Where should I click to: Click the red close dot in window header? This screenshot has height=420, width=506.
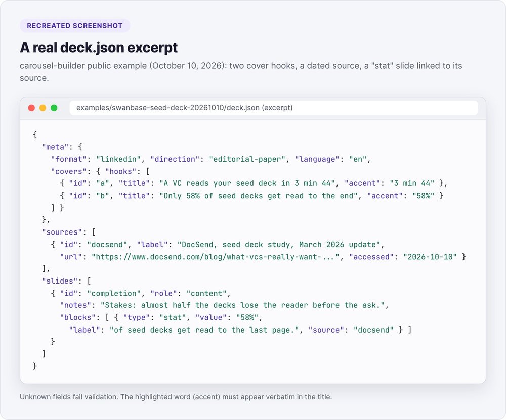coord(31,108)
